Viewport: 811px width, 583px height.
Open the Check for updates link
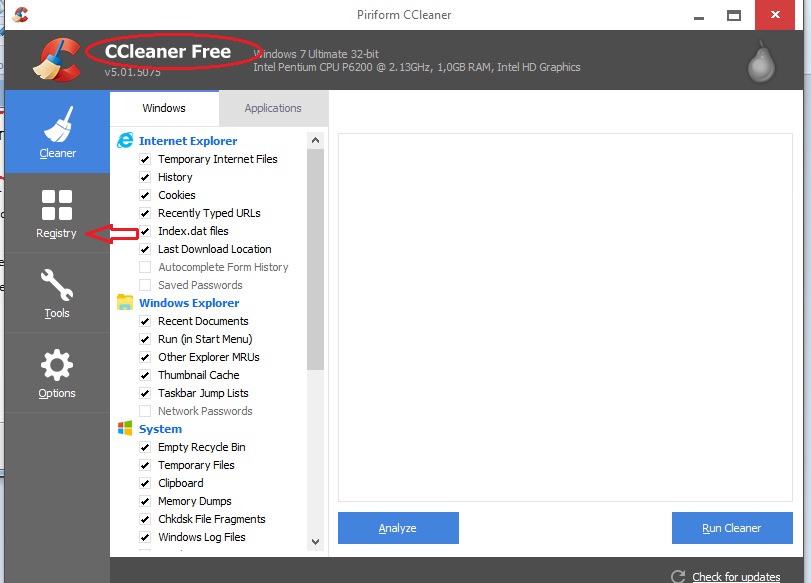pos(736,576)
